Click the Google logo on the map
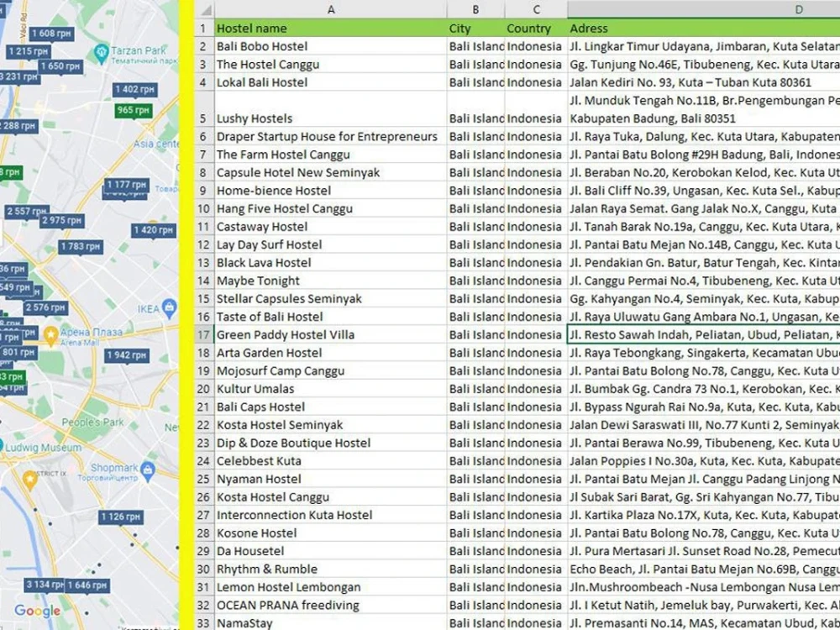Screen dimensions: 840x630 [38, 611]
